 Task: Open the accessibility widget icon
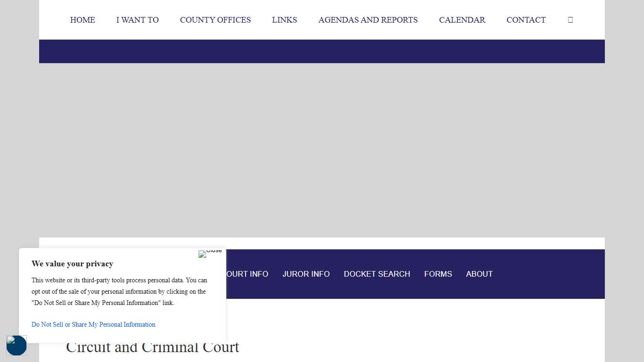point(17,346)
